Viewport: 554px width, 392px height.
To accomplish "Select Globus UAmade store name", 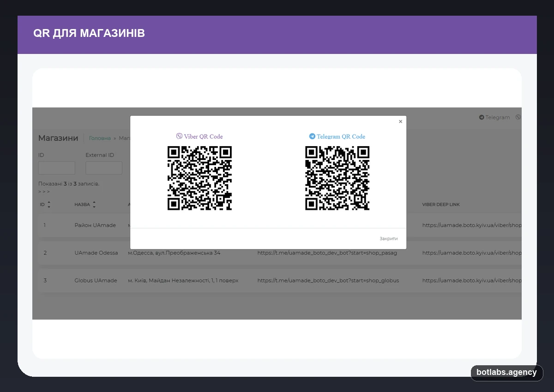I will (96, 280).
